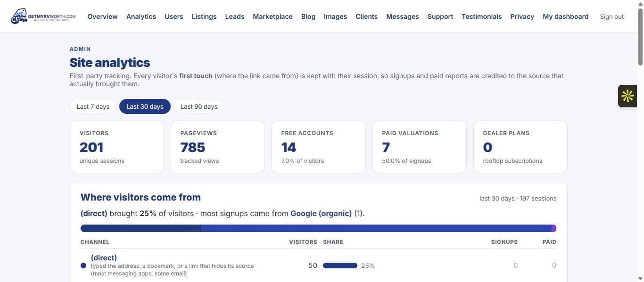The height and width of the screenshot is (282, 644).
Task: Click the Visitors stat card
Action: (x=117, y=147)
